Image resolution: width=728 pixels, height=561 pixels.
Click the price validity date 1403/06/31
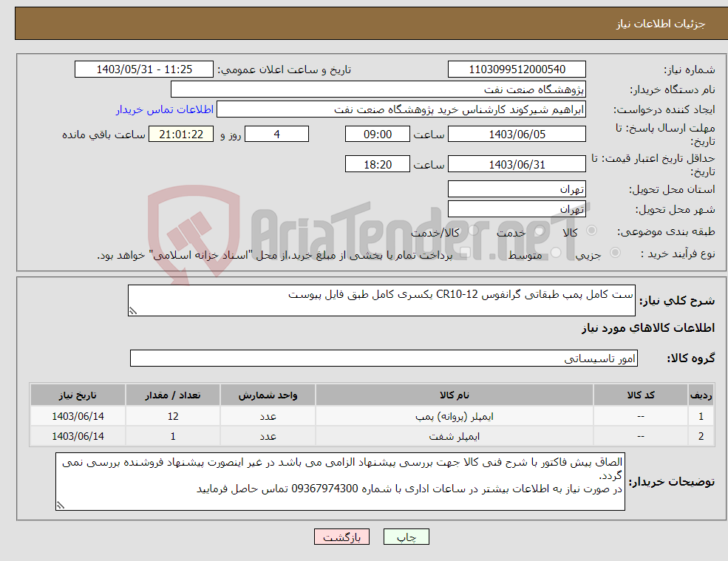pos(517,164)
